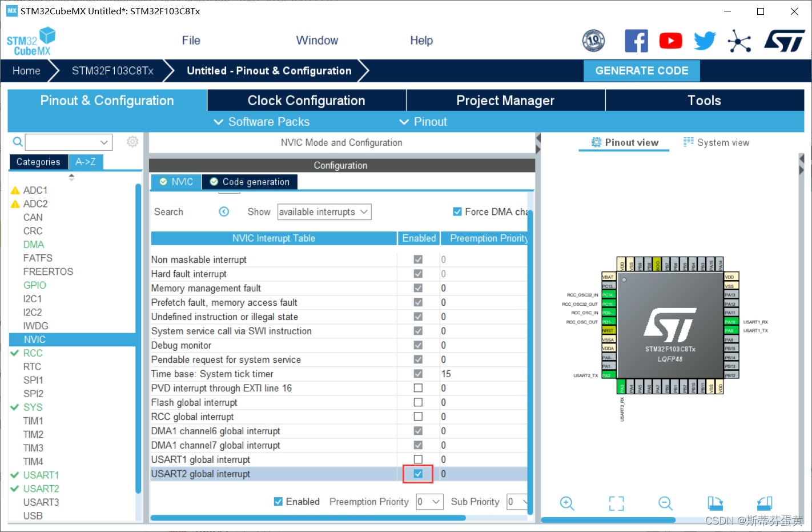Open the Sub Priority dropdown

(517, 502)
